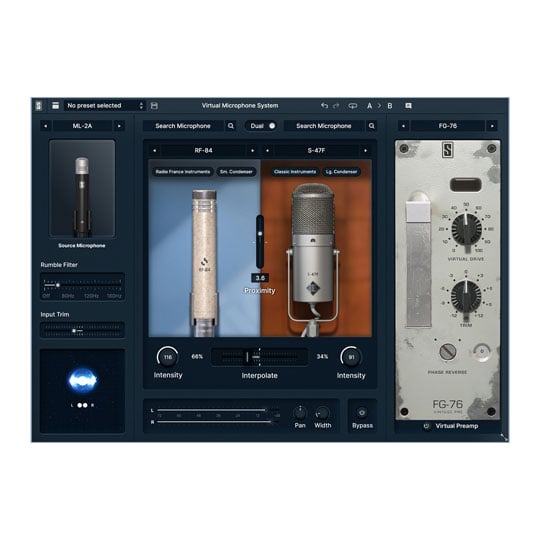Click the vertical Proximity slider
This screenshot has height=540, width=540.
(260, 242)
